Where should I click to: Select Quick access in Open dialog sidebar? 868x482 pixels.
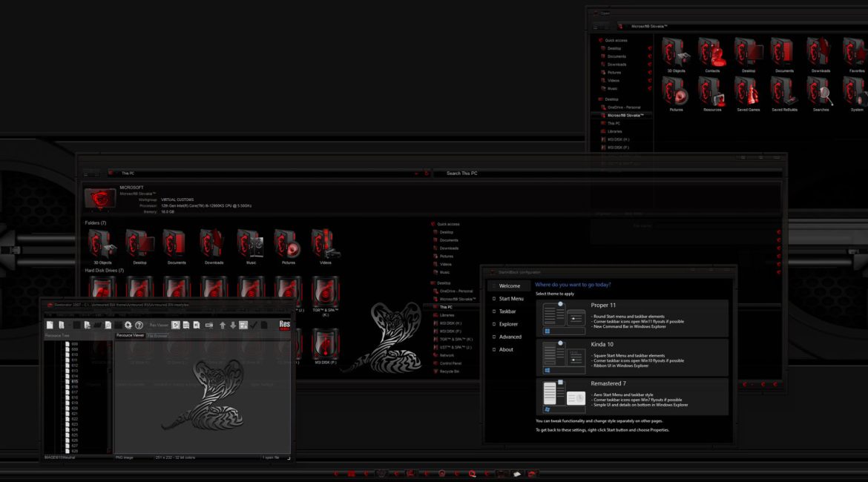(x=616, y=40)
